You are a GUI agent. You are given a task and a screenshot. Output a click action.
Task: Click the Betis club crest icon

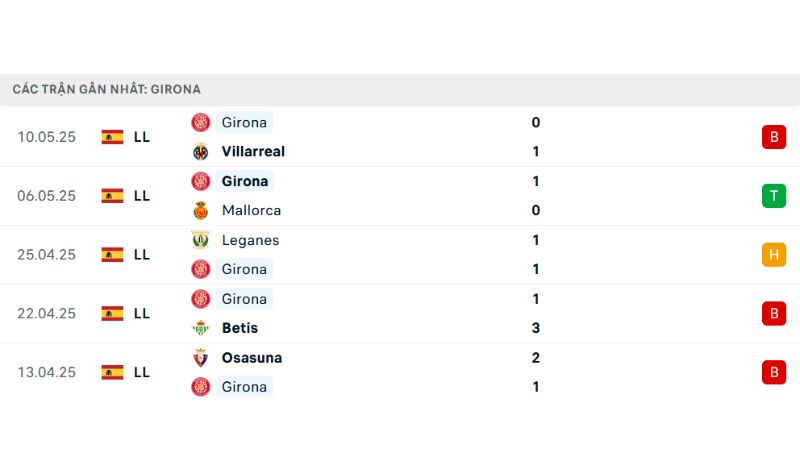[201, 328]
